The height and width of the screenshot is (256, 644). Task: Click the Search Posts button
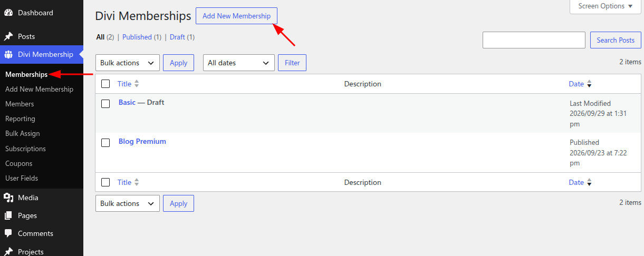pos(616,40)
